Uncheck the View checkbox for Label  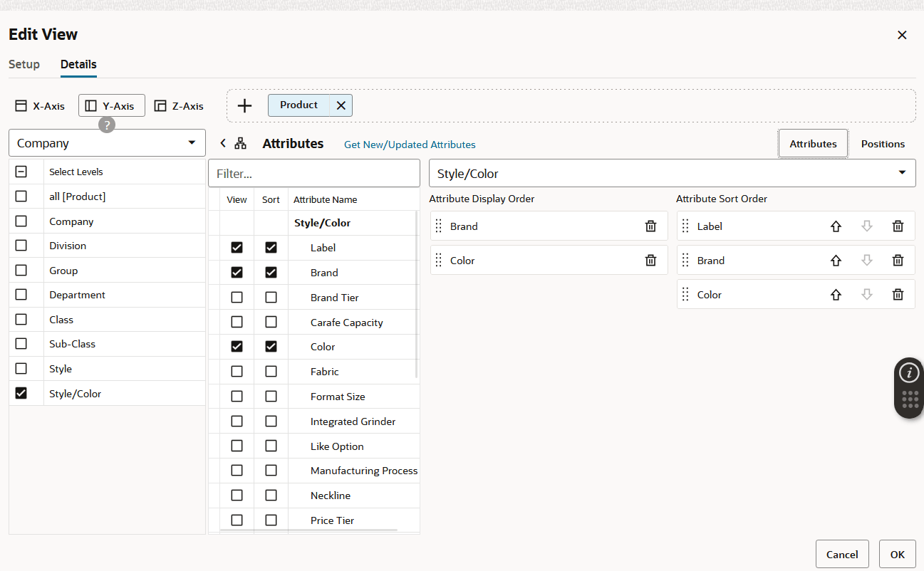[237, 247]
